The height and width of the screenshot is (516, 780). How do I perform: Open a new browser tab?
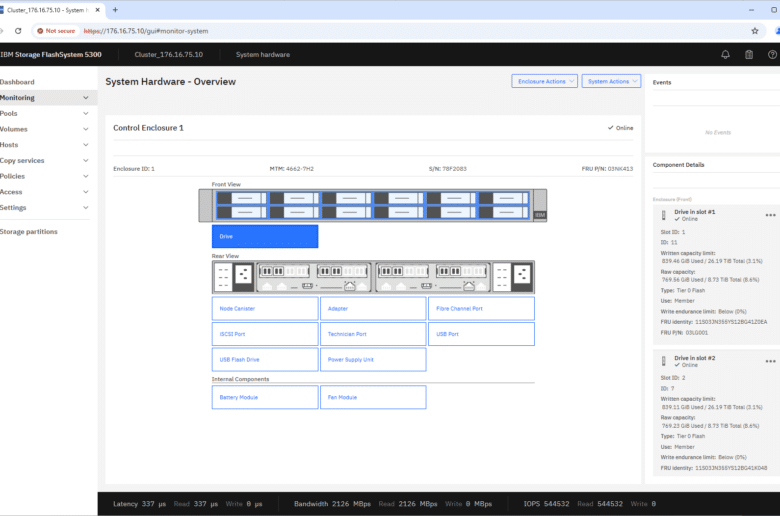pos(115,9)
